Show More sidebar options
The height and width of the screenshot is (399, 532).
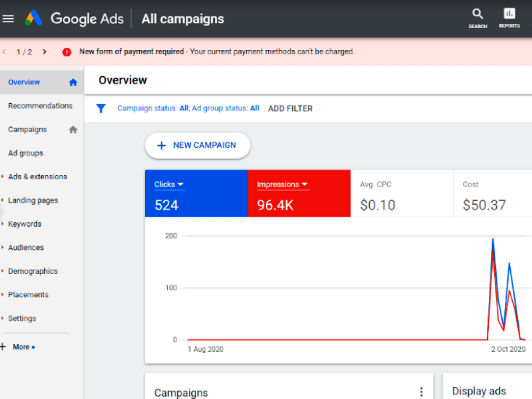21,347
